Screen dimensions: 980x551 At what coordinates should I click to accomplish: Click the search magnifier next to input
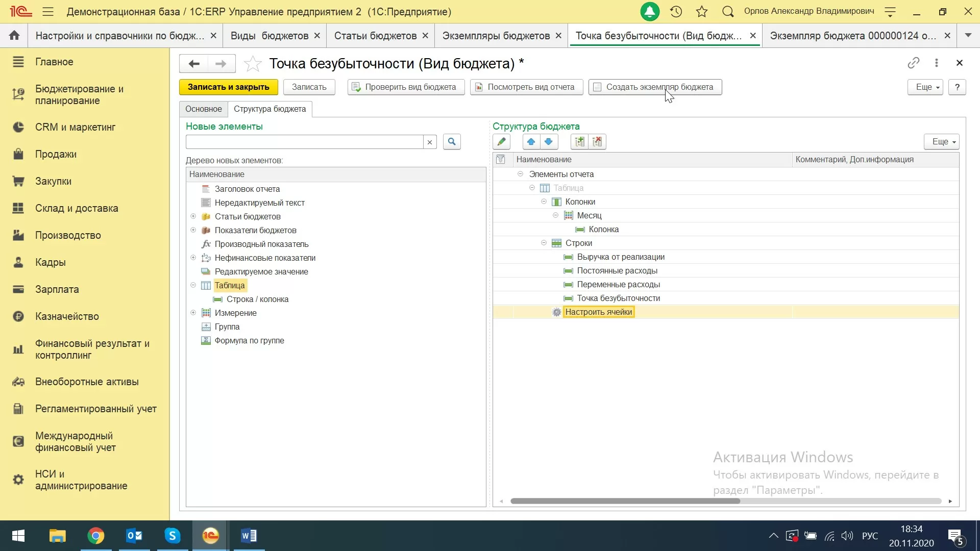point(452,142)
